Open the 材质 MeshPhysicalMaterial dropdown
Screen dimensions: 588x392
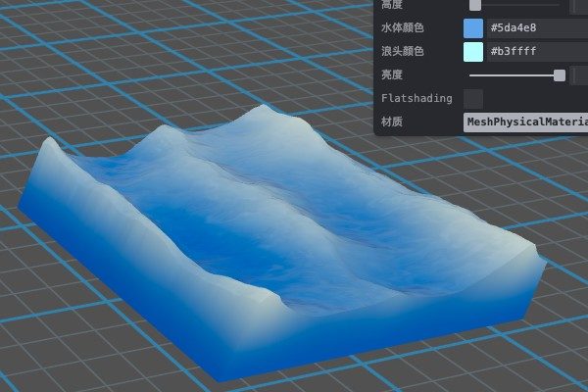point(525,122)
